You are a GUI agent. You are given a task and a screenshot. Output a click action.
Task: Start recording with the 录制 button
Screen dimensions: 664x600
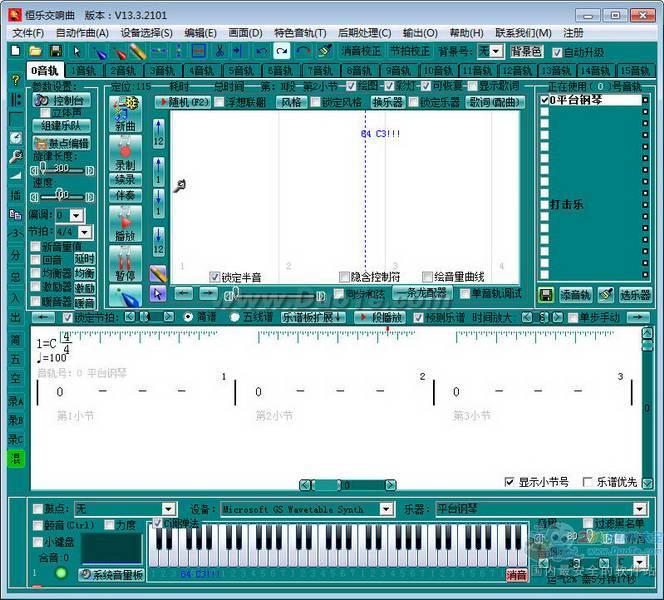[125, 153]
